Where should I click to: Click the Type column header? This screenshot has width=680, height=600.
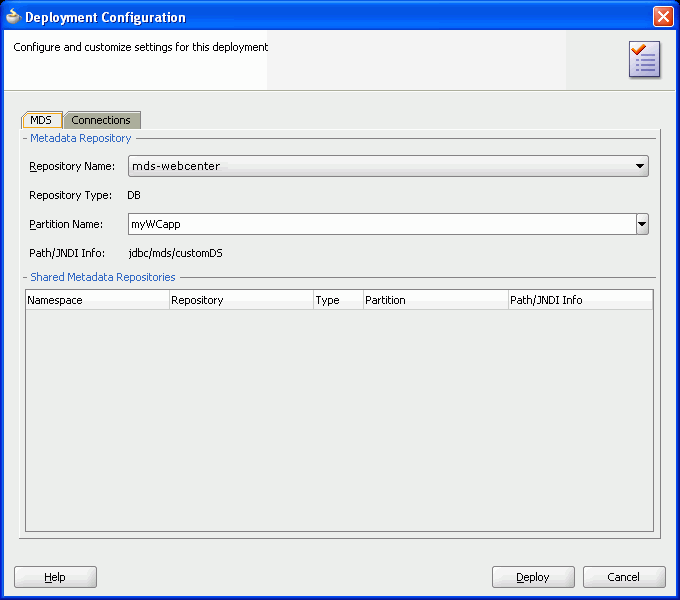tap(338, 300)
